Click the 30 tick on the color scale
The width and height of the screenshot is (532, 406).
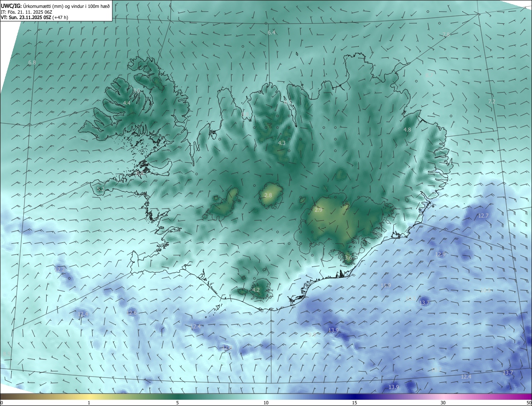click(443, 403)
